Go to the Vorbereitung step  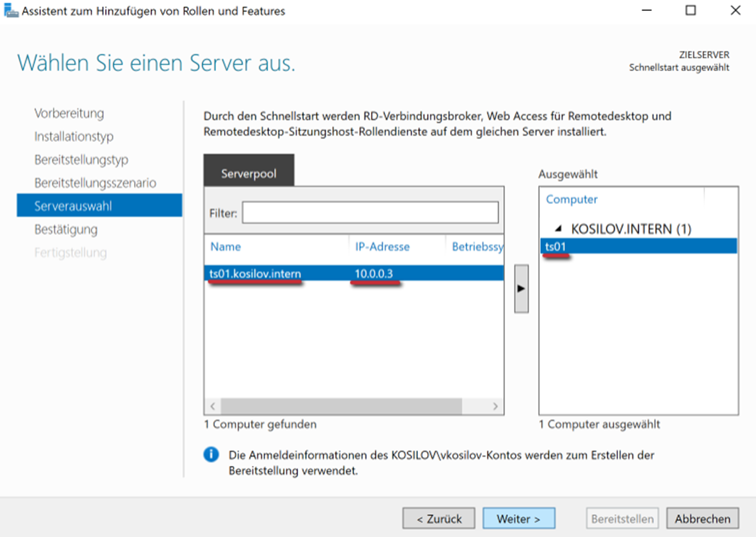(69, 114)
